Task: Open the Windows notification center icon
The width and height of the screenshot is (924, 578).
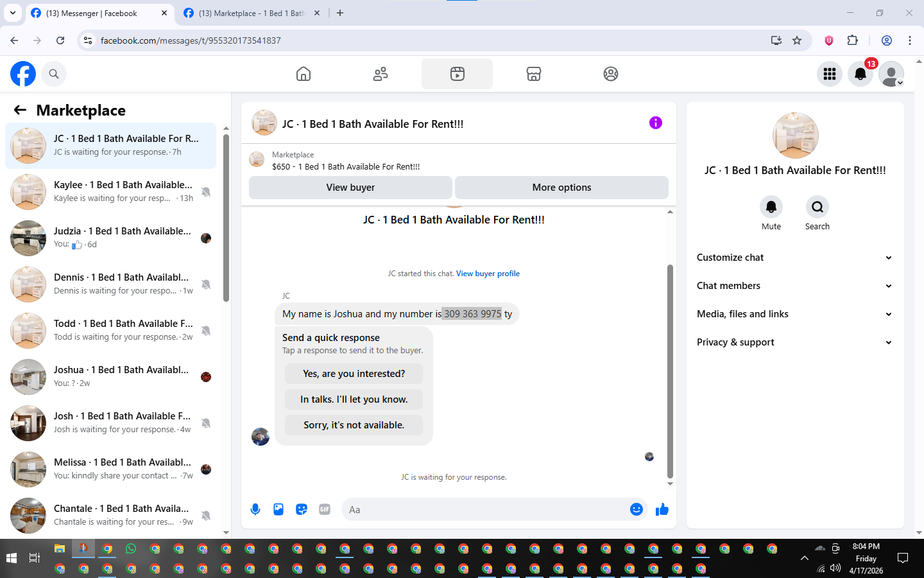Action: coord(903,558)
